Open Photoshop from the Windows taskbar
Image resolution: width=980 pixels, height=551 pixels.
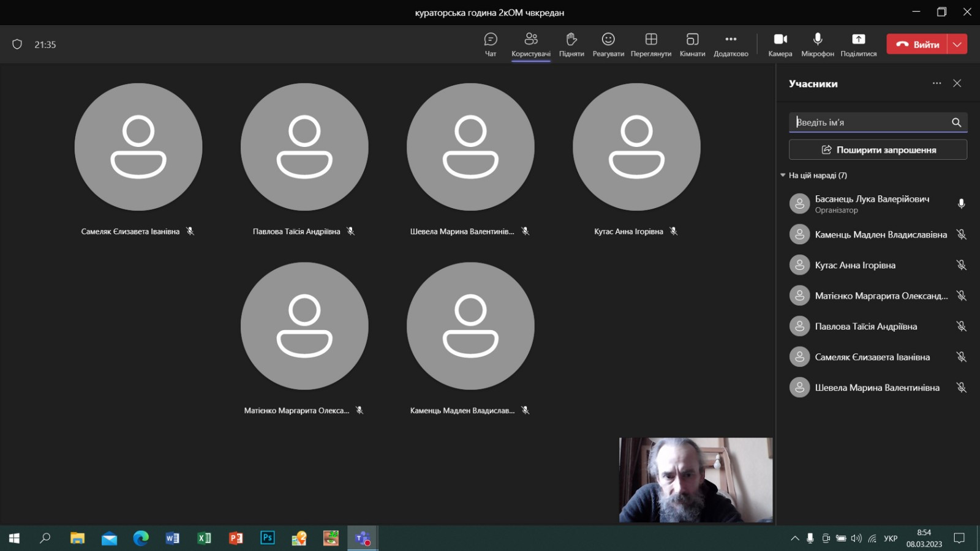268,538
